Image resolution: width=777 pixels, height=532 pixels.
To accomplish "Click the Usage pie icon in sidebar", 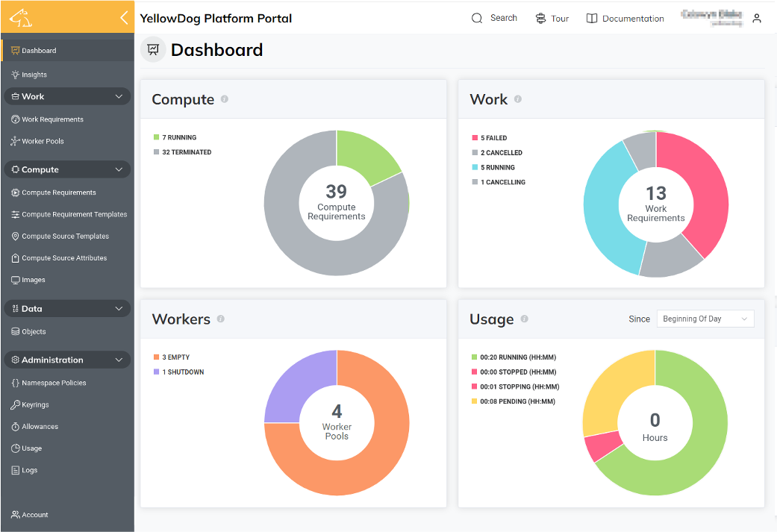I will pyautogui.click(x=16, y=448).
